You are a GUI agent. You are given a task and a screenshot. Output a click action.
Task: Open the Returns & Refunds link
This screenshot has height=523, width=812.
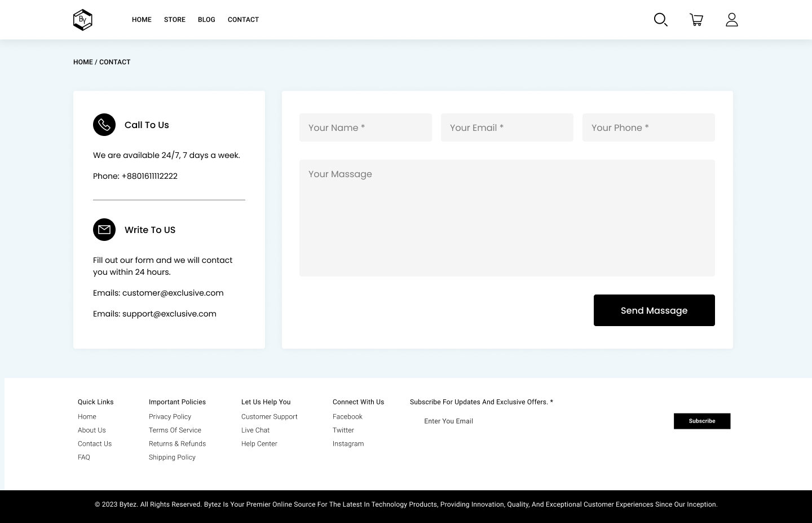[x=177, y=444]
